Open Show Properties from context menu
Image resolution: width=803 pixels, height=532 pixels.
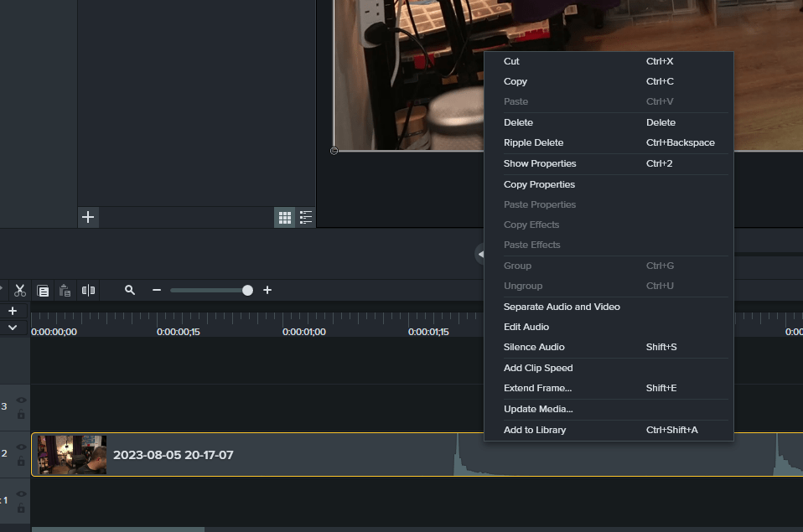click(609, 164)
